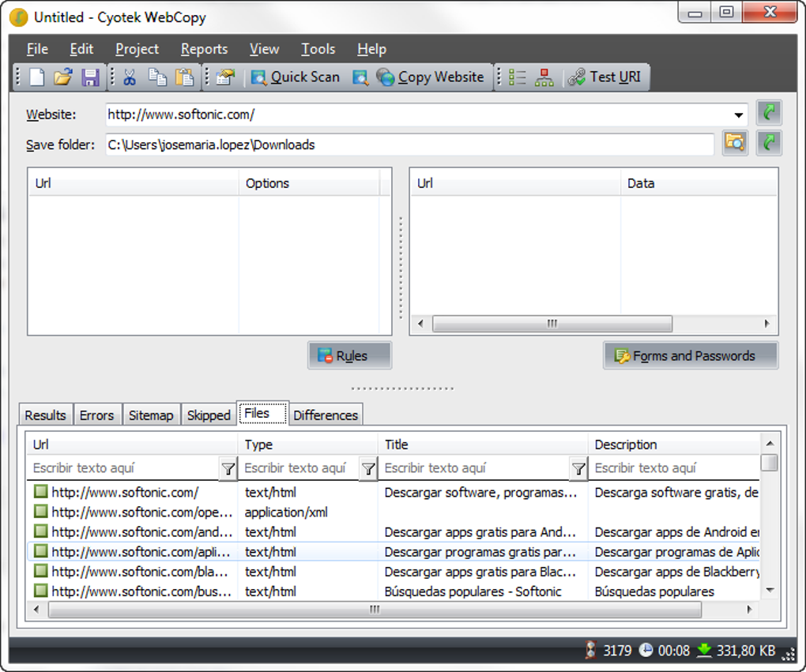Select the softonic.com/bla... file row
Screen dimensions: 806x672
tap(394, 571)
